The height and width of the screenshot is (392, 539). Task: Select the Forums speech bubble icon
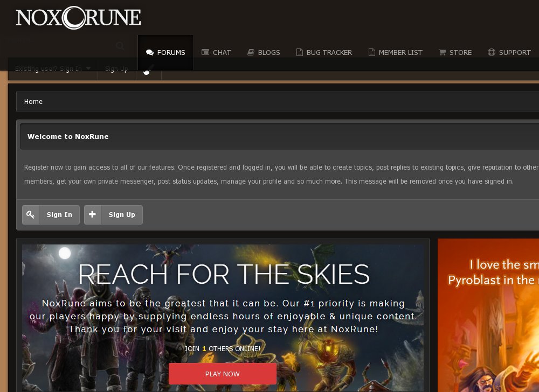coord(149,52)
